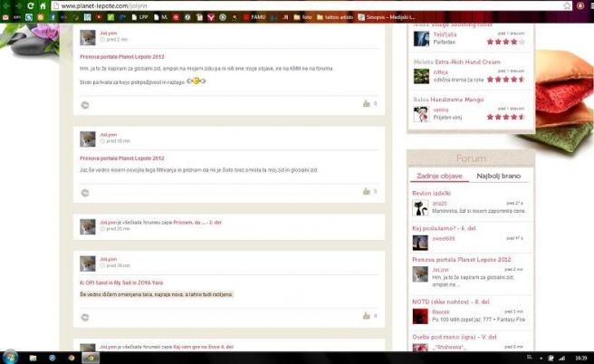594x364 pixels.
Task: Open the LPP bookmark
Action: click(x=139, y=17)
